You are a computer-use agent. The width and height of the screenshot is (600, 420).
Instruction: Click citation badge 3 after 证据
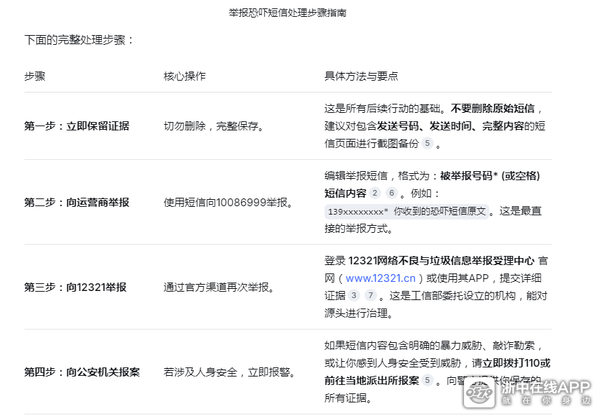(x=354, y=296)
